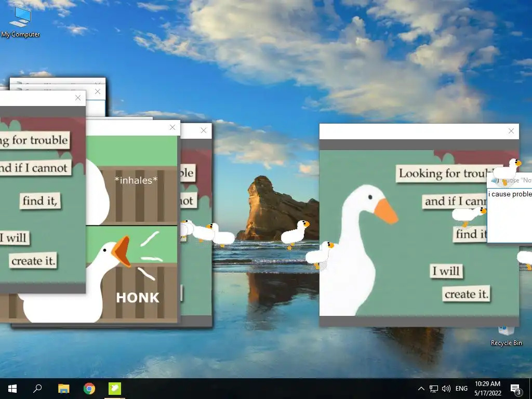This screenshot has width=532, height=399.
Task: Open the Windows Start menu
Action: point(12,389)
